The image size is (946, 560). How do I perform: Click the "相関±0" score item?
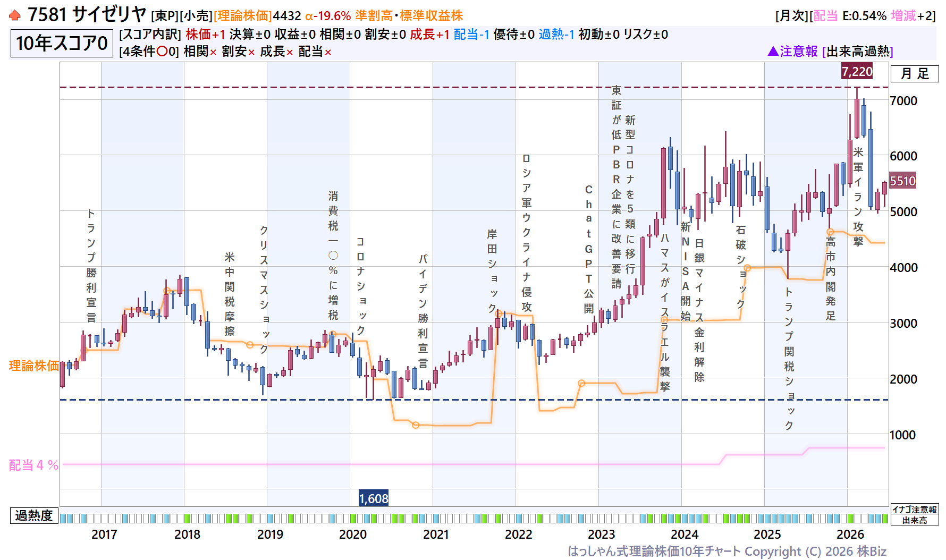point(341,35)
